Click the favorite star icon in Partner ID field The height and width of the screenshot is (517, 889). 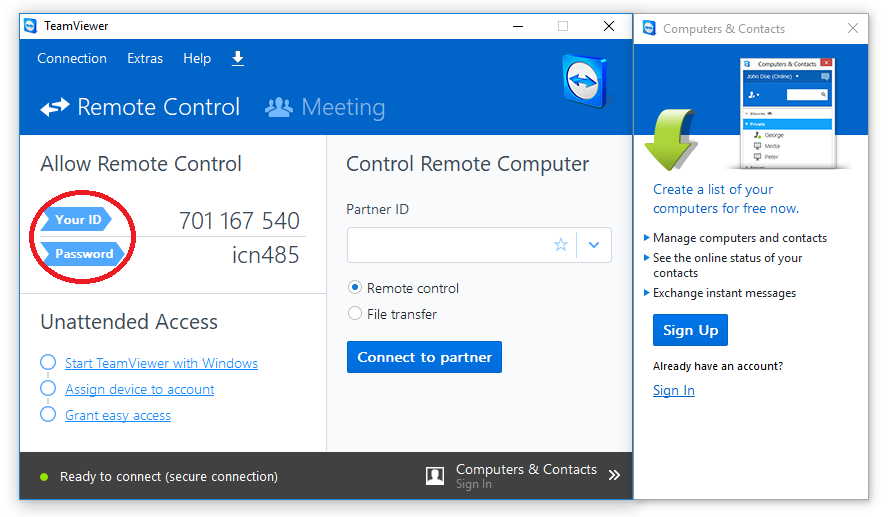561,245
